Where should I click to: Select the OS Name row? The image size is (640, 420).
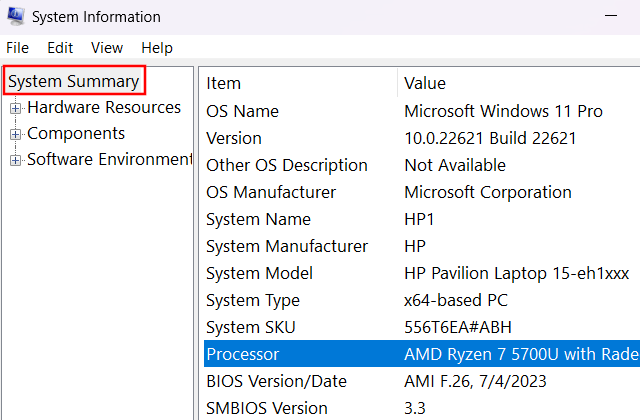click(x=422, y=111)
